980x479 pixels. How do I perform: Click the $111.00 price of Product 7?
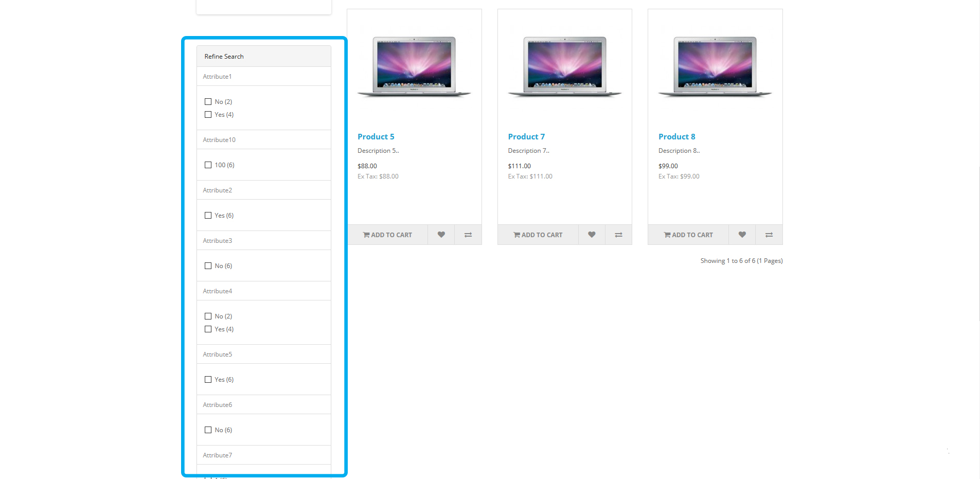520,166
